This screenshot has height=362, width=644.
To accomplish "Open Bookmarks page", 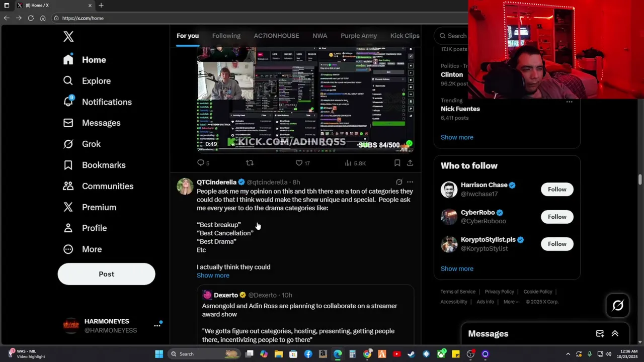I will 94,165.
